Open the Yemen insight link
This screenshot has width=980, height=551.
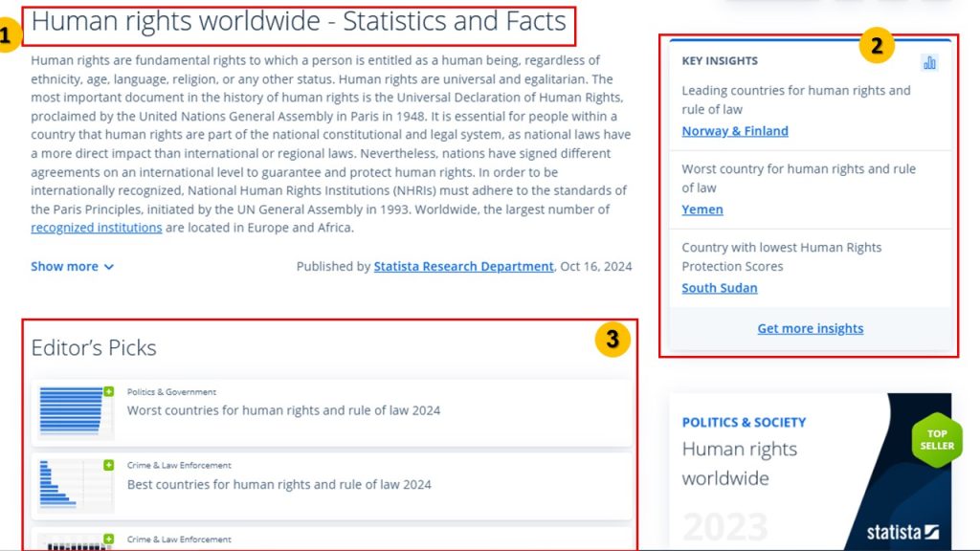pyautogui.click(x=702, y=209)
